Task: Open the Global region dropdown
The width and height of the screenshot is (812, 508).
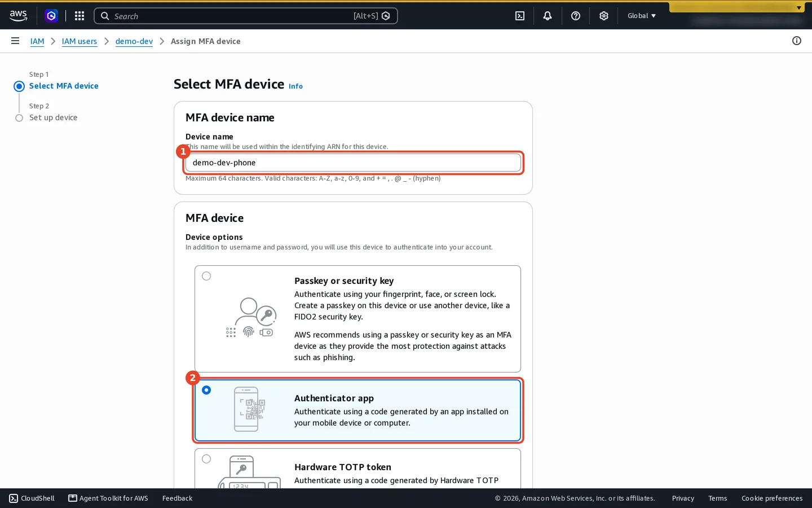Action: click(642, 16)
